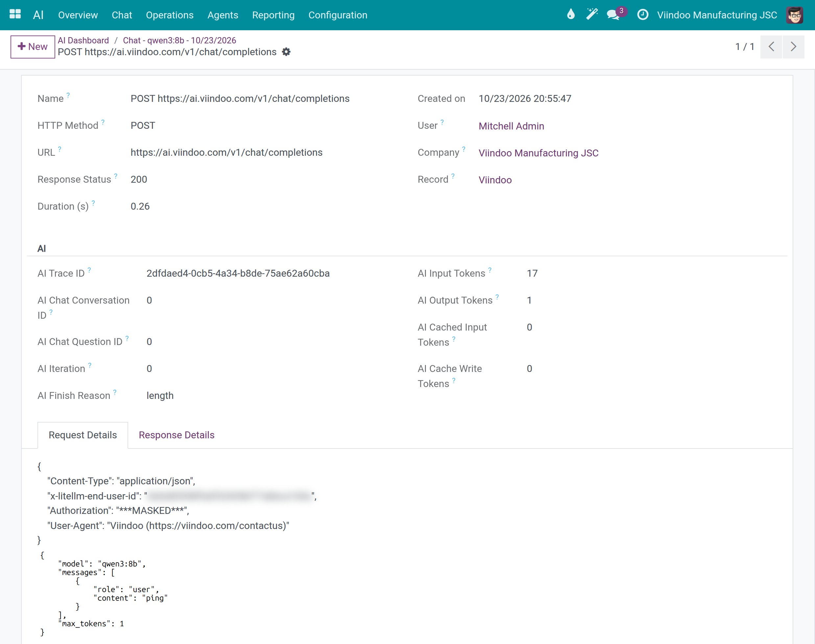Show help tooltip for AI Chat Question ID
815x644 pixels.
click(x=127, y=338)
